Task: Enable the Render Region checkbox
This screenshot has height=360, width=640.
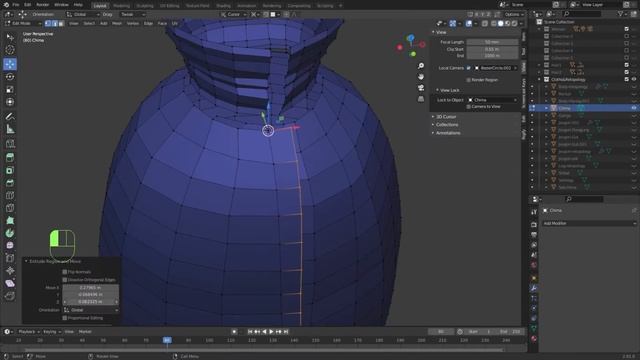Action: click(x=469, y=80)
